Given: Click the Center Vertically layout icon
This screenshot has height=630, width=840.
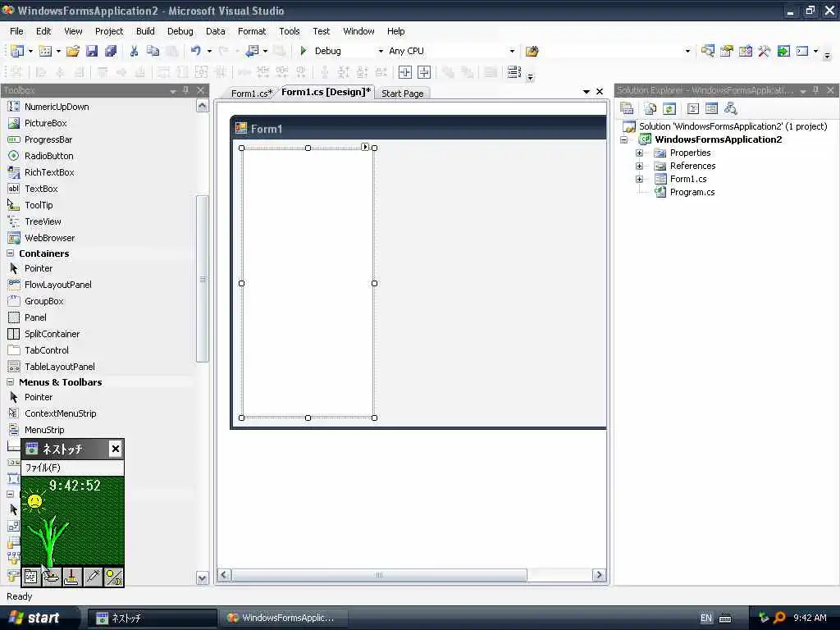Looking at the screenshot, I should click(x=424, y=72).
